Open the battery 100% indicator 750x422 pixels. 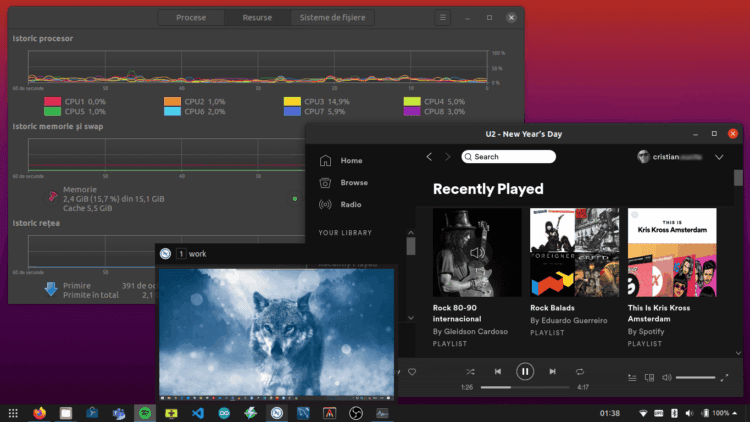point(716,413)
